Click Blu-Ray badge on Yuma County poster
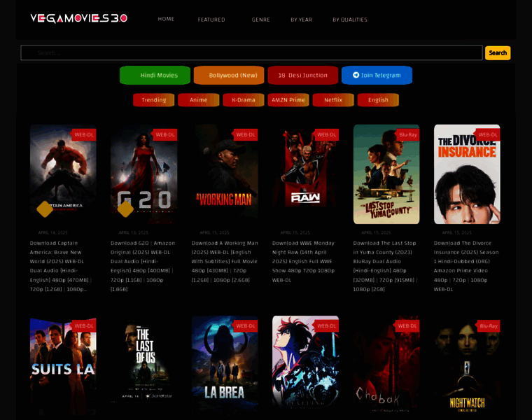 pyautogui.click(x=407, y=134)
